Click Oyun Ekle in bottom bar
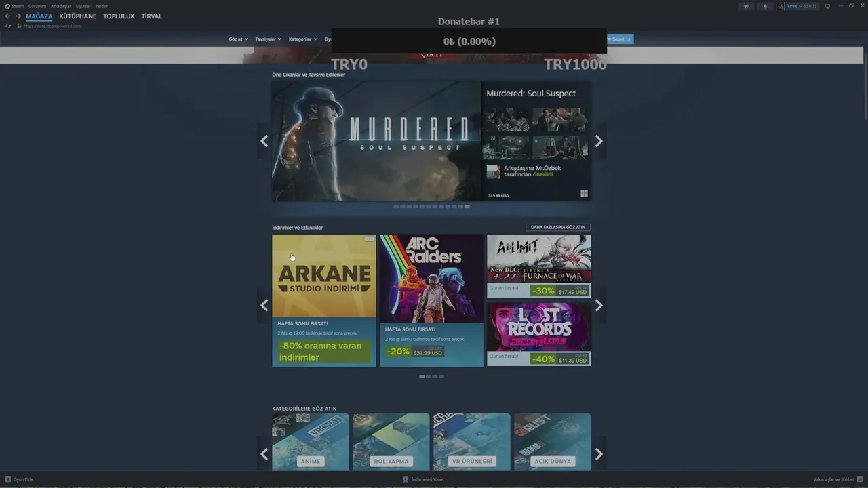 coord(19,479)
